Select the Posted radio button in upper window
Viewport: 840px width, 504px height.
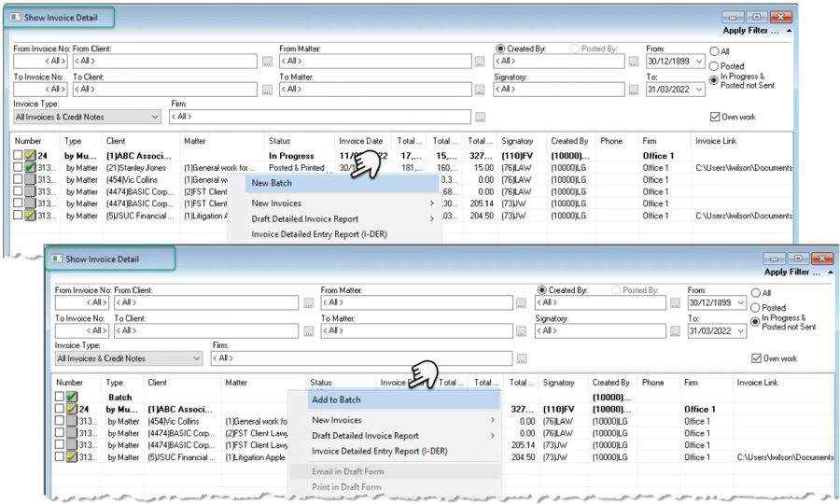click(714, 66)
